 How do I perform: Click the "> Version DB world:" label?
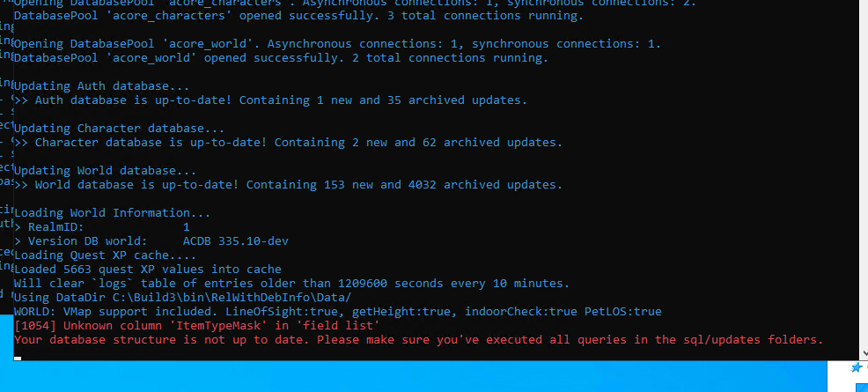[x=81, y=241]
